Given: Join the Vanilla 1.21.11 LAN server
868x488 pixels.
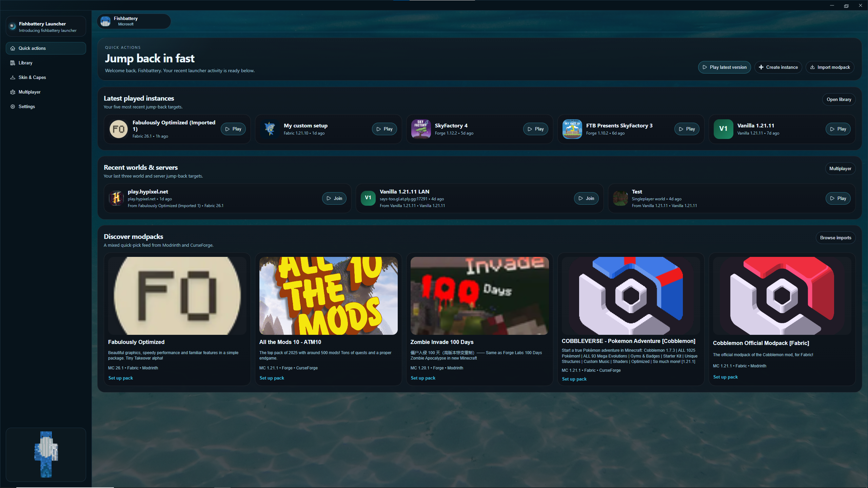Looking at the screenshot, I should tap(586, 198).
